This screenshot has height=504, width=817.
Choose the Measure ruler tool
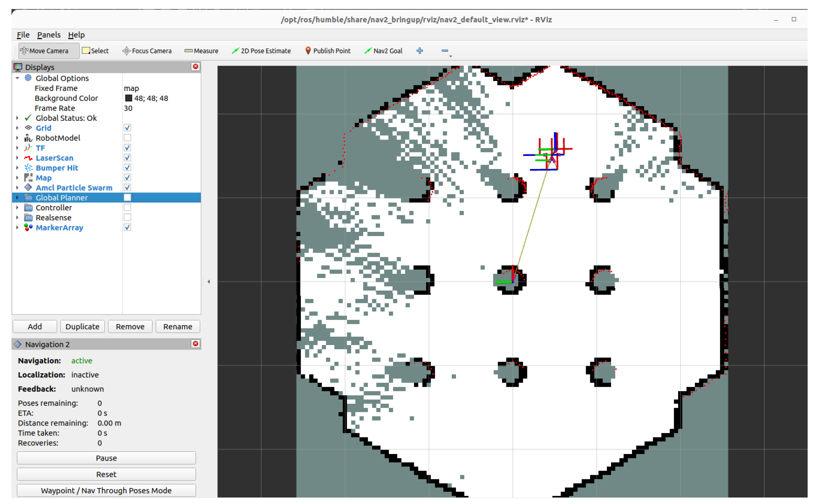201,51
